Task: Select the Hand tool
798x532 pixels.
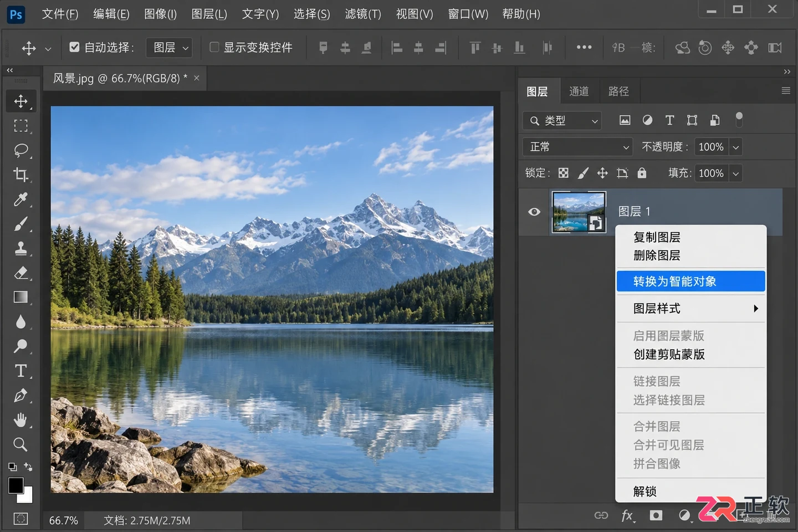Action: (x=21, y=420)
